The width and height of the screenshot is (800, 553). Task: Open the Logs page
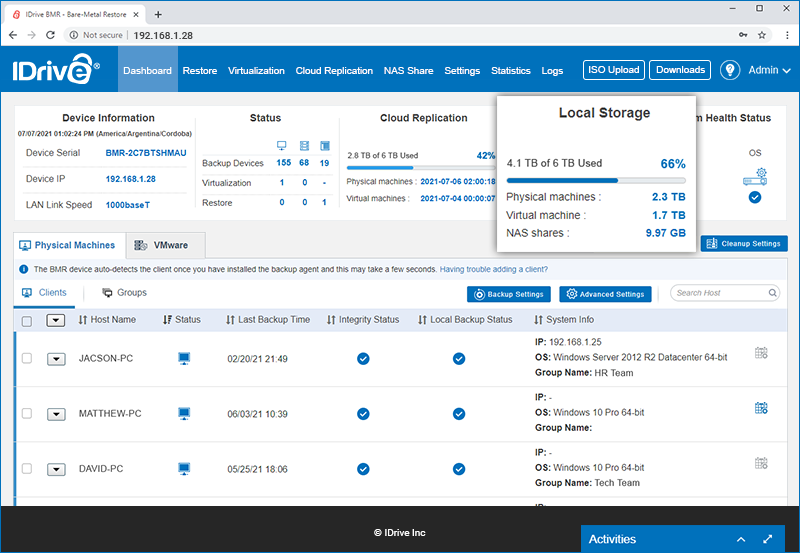tap(552, 70)
